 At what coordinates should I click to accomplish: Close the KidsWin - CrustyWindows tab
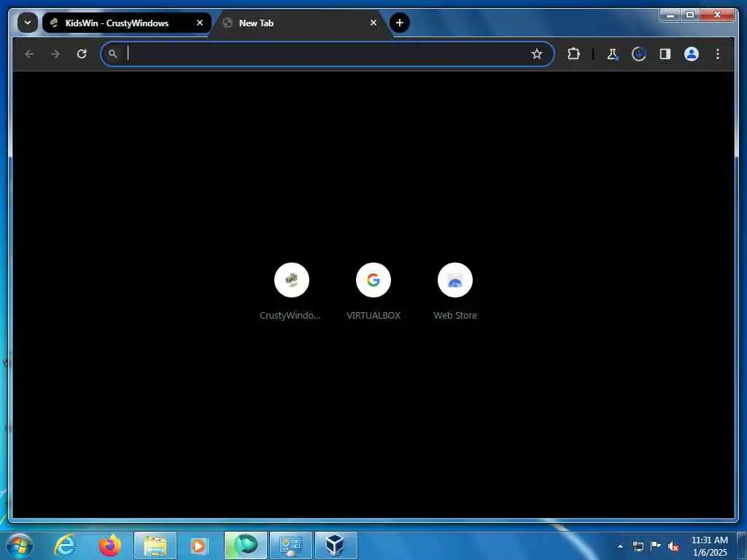200,23
